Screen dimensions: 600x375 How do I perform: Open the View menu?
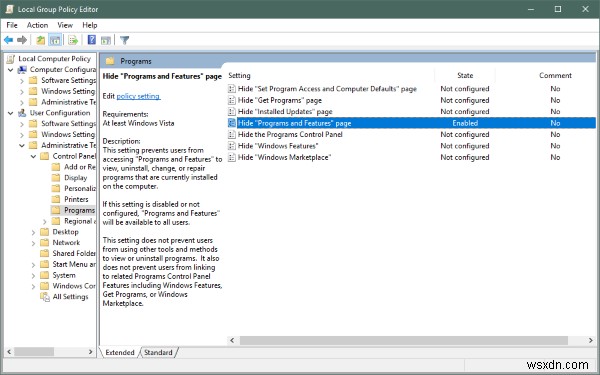pyautogui.click(x=65, y=25)
